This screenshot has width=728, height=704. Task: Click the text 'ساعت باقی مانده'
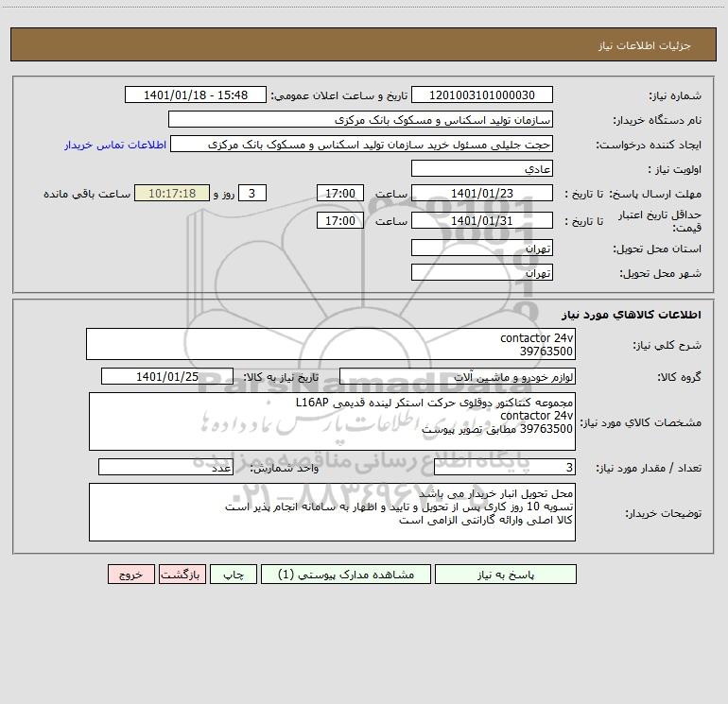[x=87, y=194]
